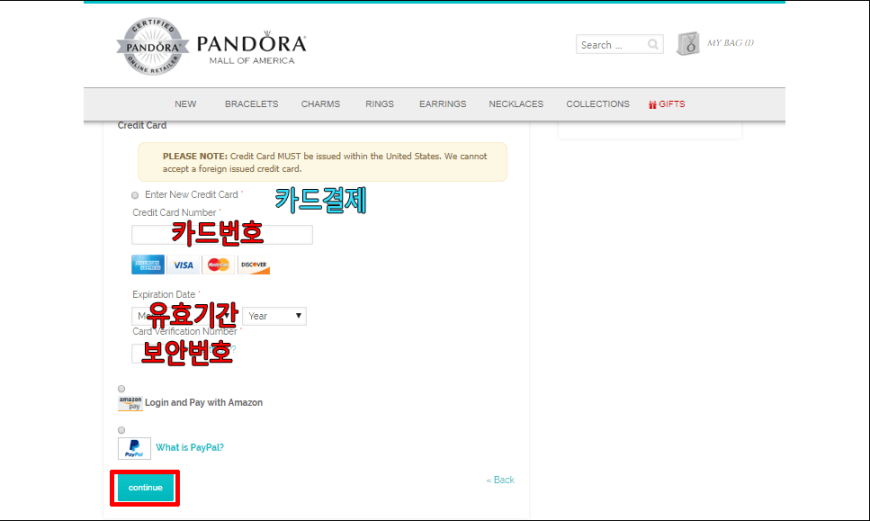
Task: Open the shopping bag icon
Action: pos(688,43)
